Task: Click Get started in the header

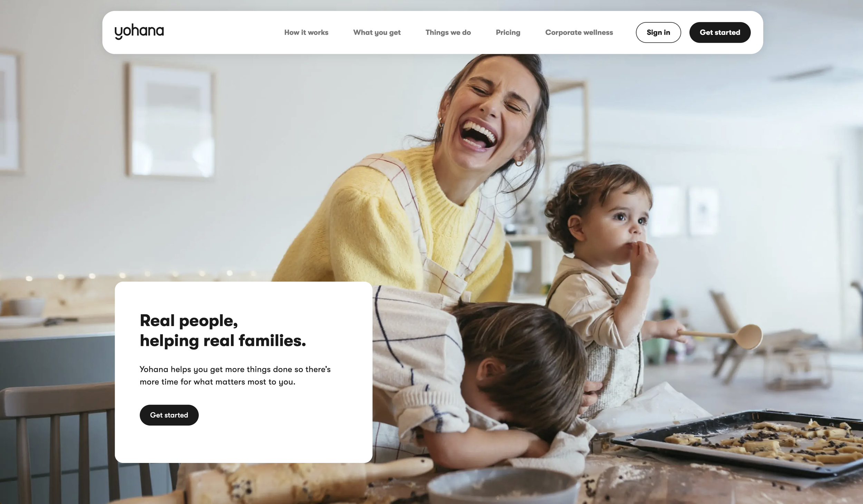Action: (x=720, y=32)
